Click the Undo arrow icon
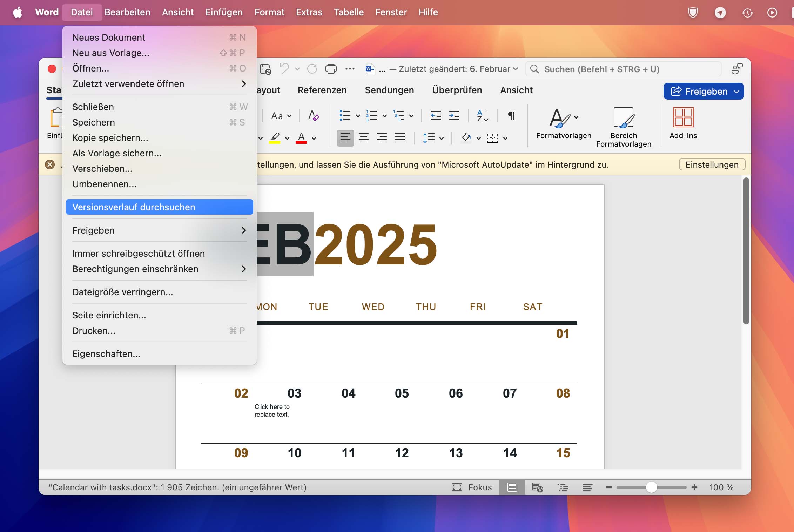The height and width of the screenshot is (532, 794). click(284, 69)
